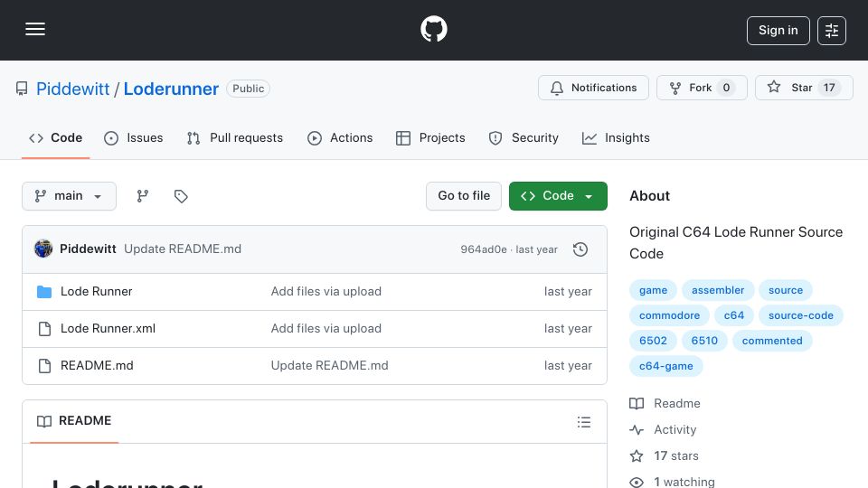Screen dimensions: 868x488
Task: Click the repository icon beside Piddewitt
Action: (22, 89)
